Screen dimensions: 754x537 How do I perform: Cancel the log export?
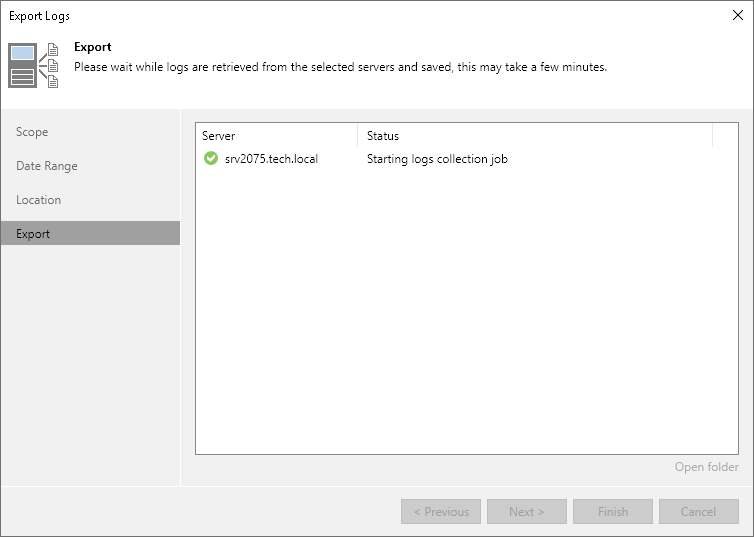point(699,512)
